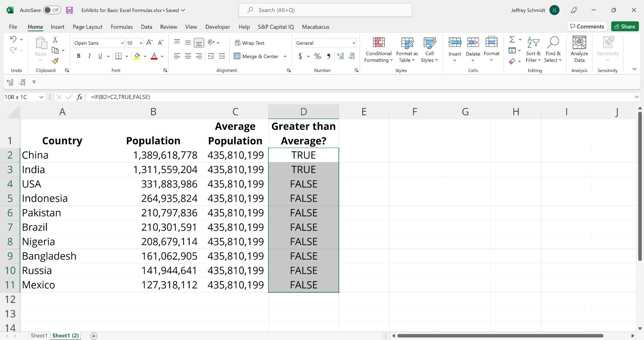
Task: Click the Format Painter brush icon
Action: click(55, 61)
